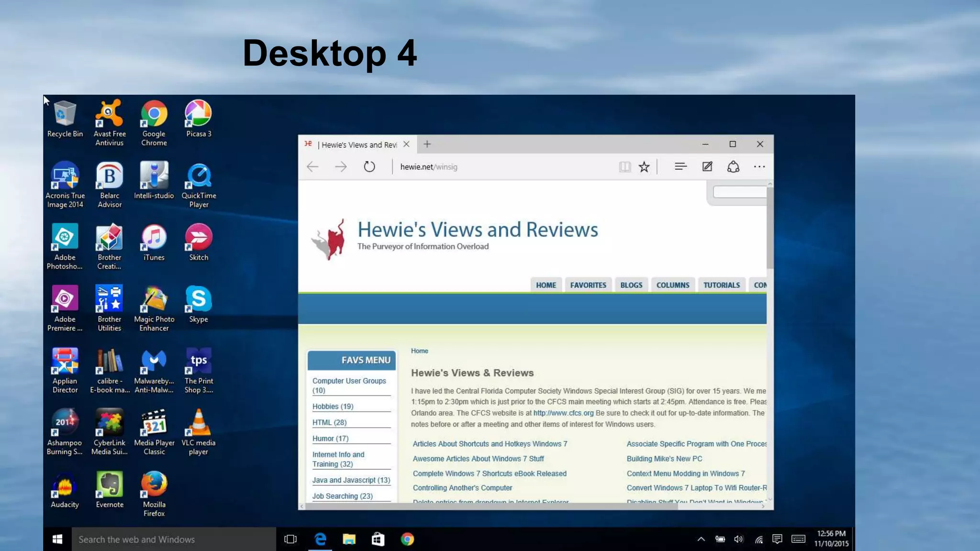980x551 pixels.
Task: Open Computer User Groups (10) link
Action: (349, 385)
